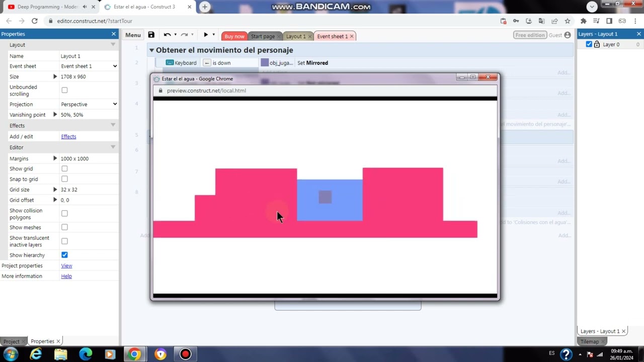Click the Name field showing Layout 1
Viewport: 644px width, 362px height.
pyautogui.click(x=89, y=56)
